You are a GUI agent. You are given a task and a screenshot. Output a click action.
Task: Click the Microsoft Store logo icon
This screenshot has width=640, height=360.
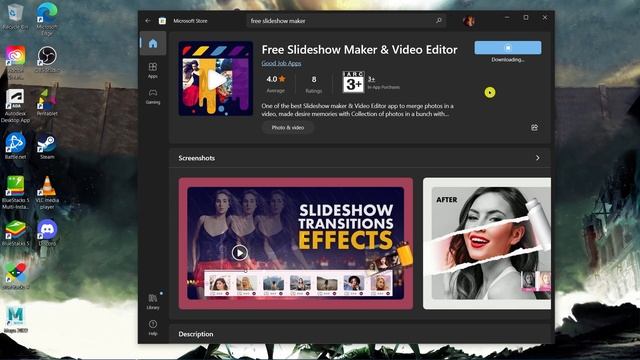162,20
